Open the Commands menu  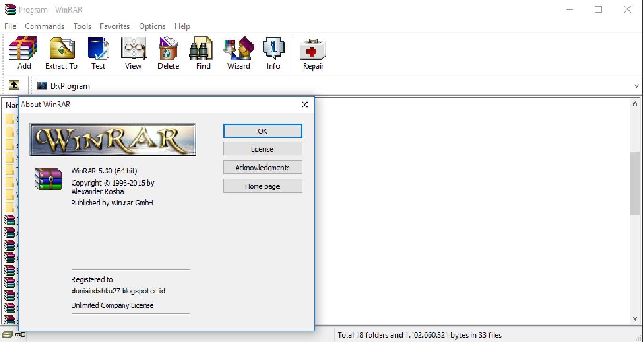[x=44, y=26]
